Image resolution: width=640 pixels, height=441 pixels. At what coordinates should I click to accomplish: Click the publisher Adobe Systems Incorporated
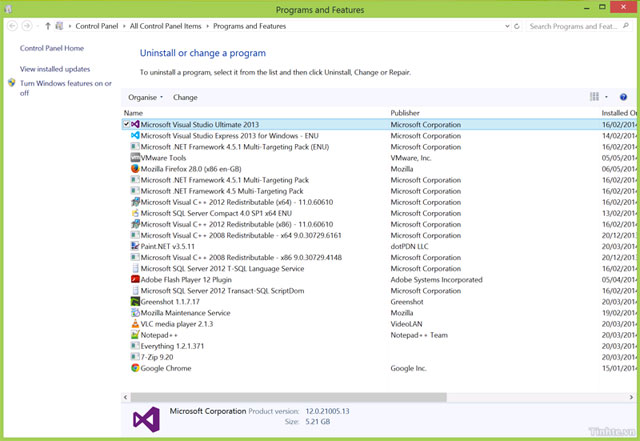[436, 279]
